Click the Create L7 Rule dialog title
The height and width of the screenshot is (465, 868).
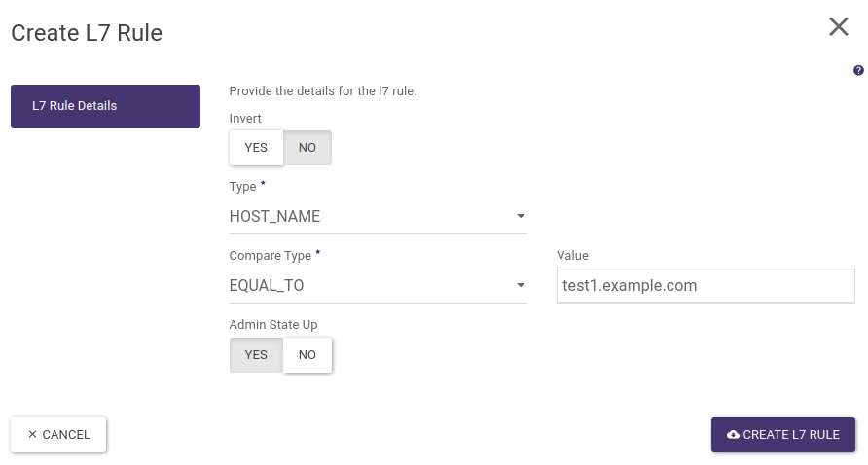[87, 33]
